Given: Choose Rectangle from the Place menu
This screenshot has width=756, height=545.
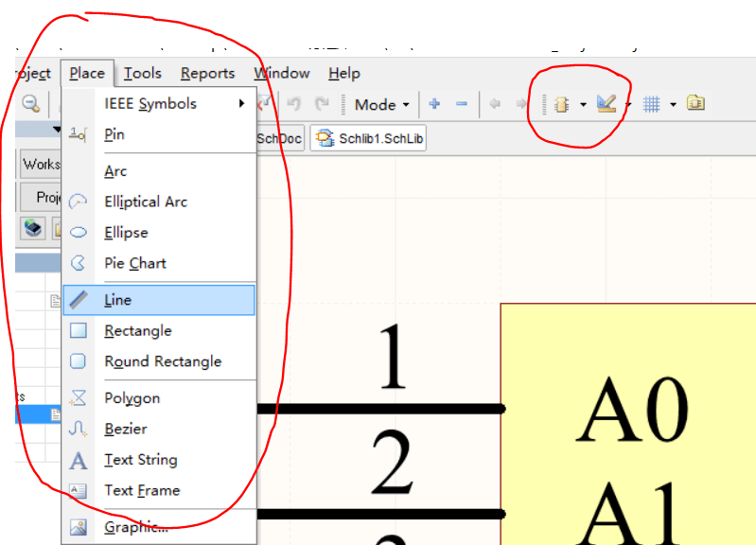Looking at the screenshot, I should [159, 331].
